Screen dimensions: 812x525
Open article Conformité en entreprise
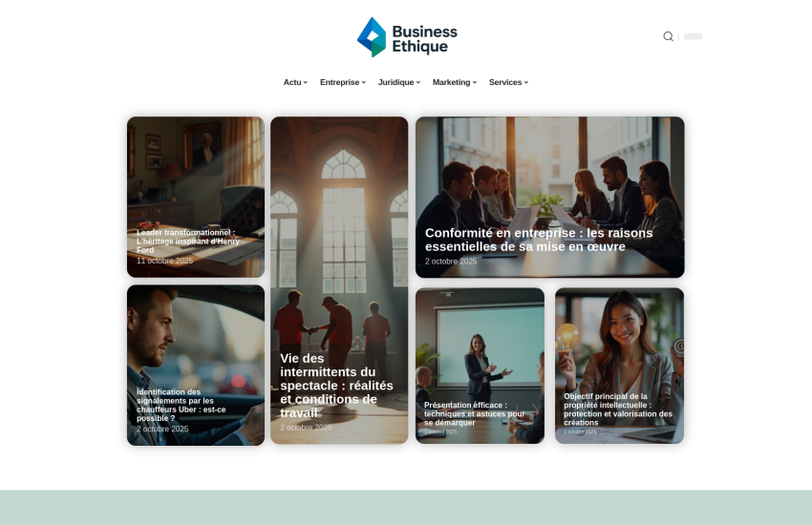pyautogui.click(x=539, y=240)
